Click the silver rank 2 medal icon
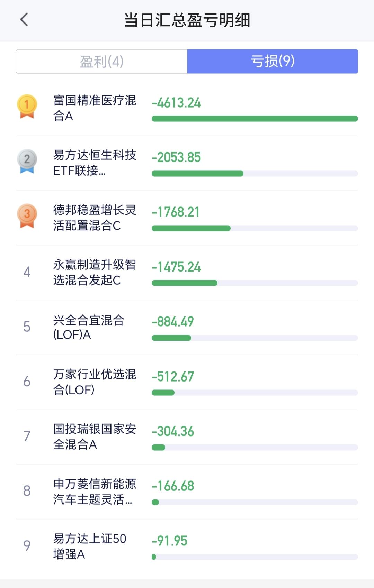The height and width of the screenshot is (588, 374). coord(27,161)
